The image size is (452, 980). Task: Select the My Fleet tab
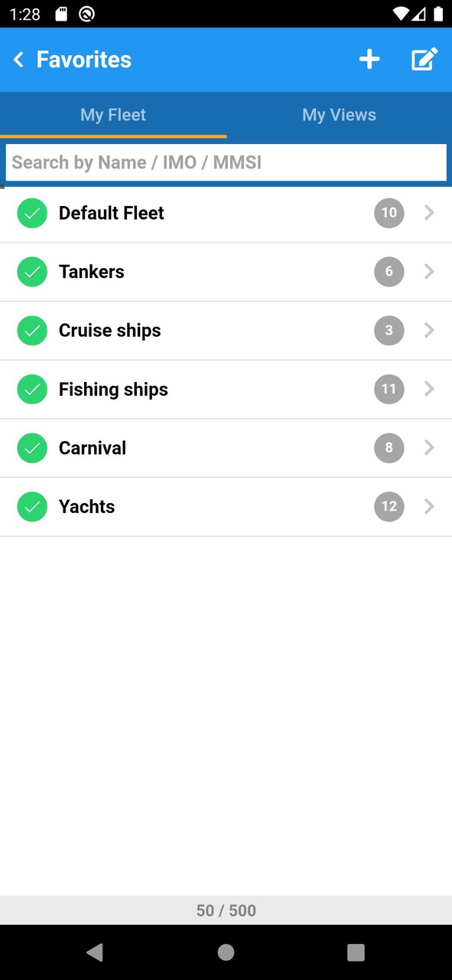[x=112, y=114]
